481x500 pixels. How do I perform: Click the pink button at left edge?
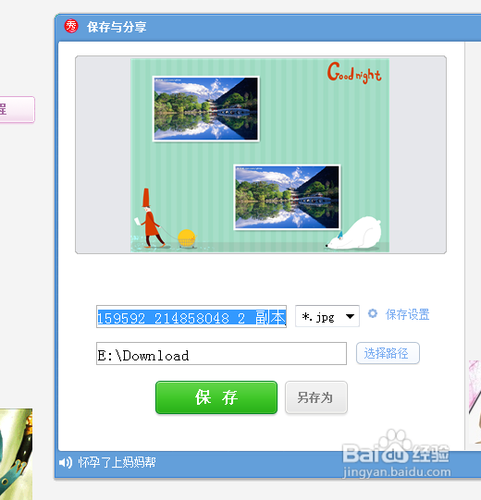coord(17,109)
